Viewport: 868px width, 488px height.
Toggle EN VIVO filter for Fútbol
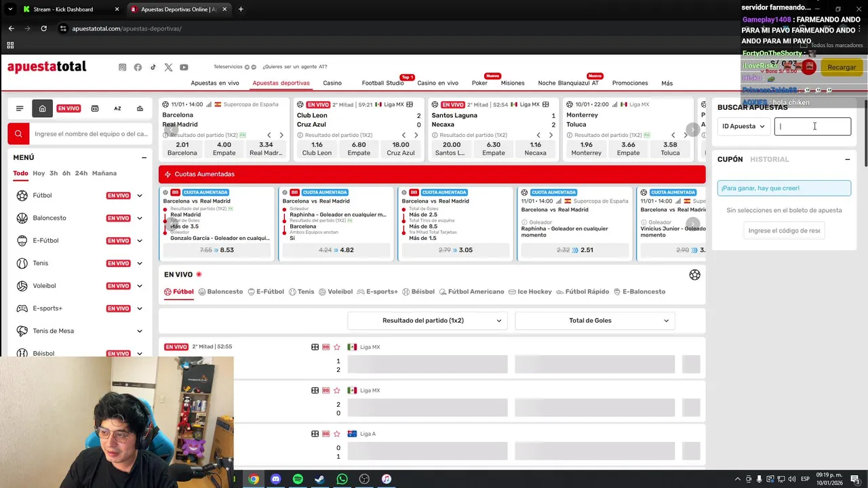coord(118,196)
